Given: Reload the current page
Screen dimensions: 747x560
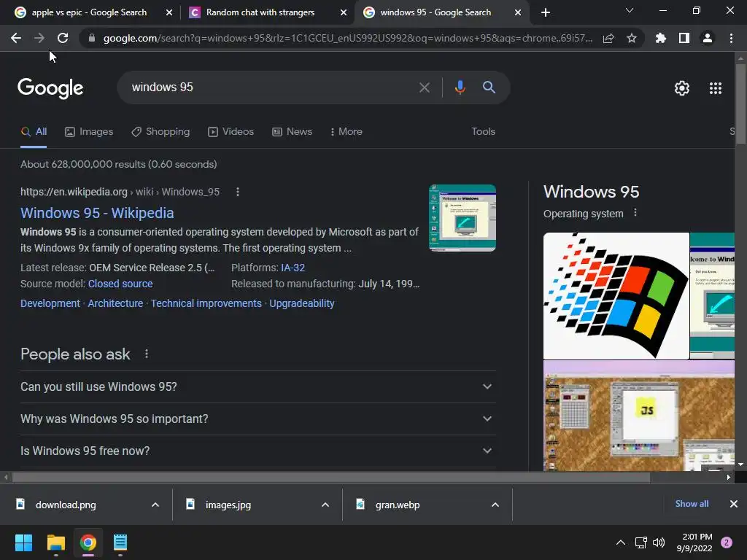Looking at the screenshot, I should [x=63, y=38].
